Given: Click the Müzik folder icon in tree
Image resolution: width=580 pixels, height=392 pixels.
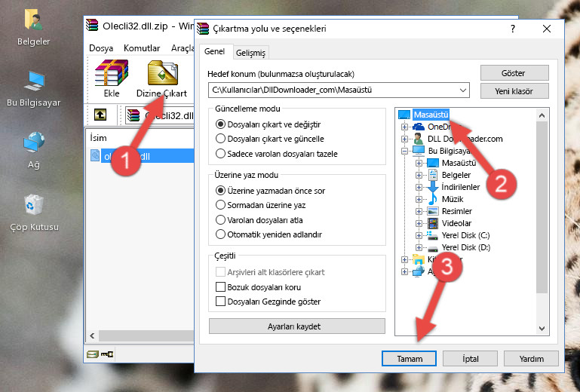Looking at the screenshot, I should (432, 199).
